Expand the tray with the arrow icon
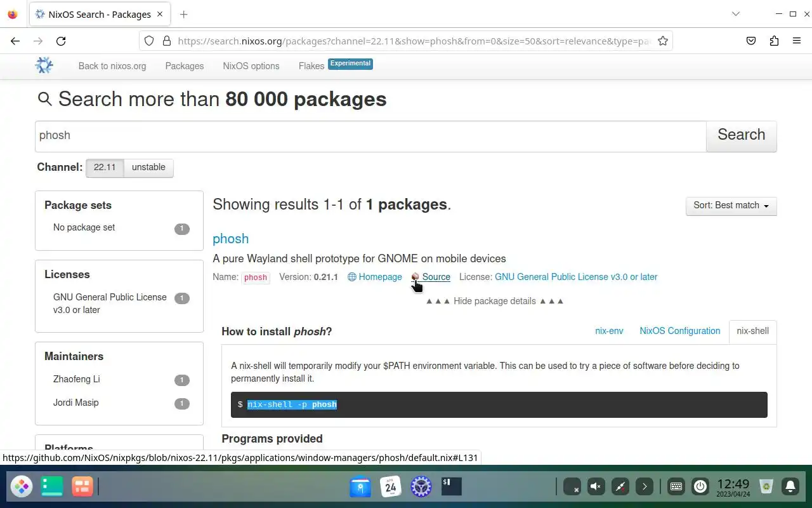The image size is (812, 508). tap(645, 487)
